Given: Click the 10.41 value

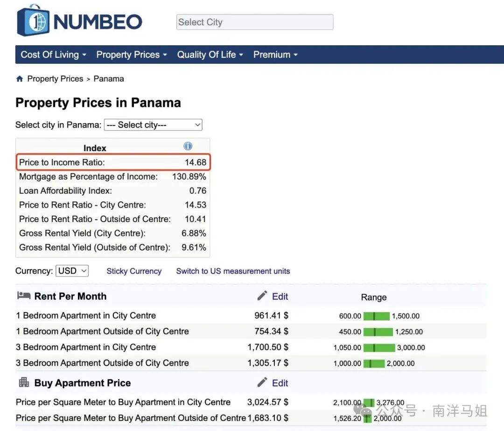Looking at the screenshot, I should click(196, 219).
